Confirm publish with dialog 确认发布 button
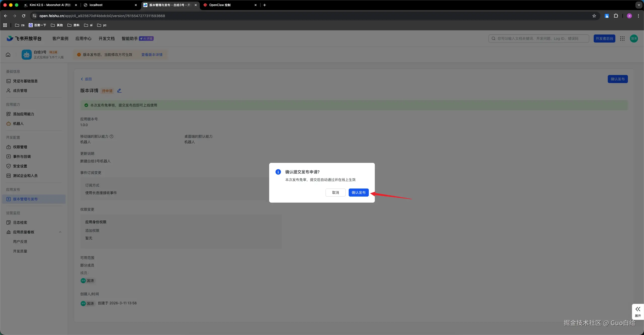Viewport: 644px width, 335px height. 358,193
